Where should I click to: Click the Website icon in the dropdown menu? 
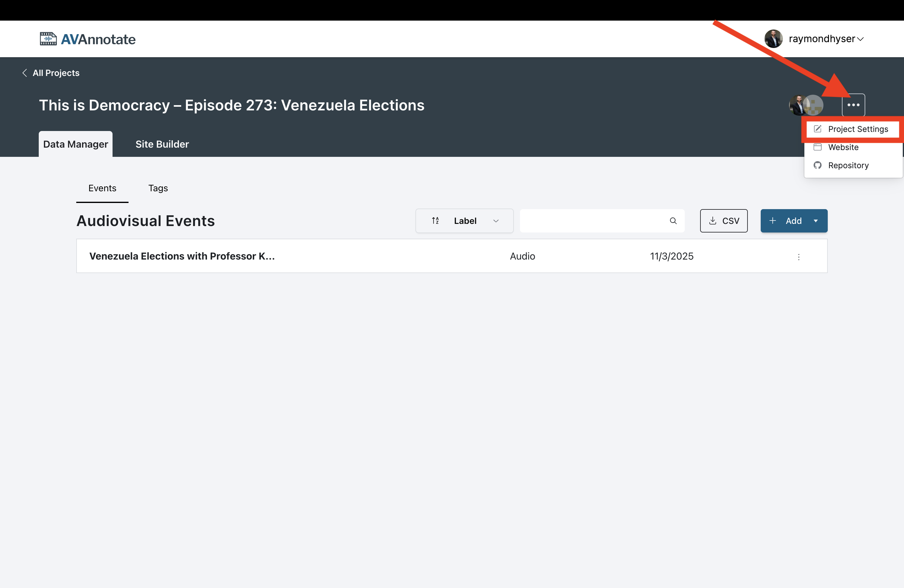[x=817, y=147]
